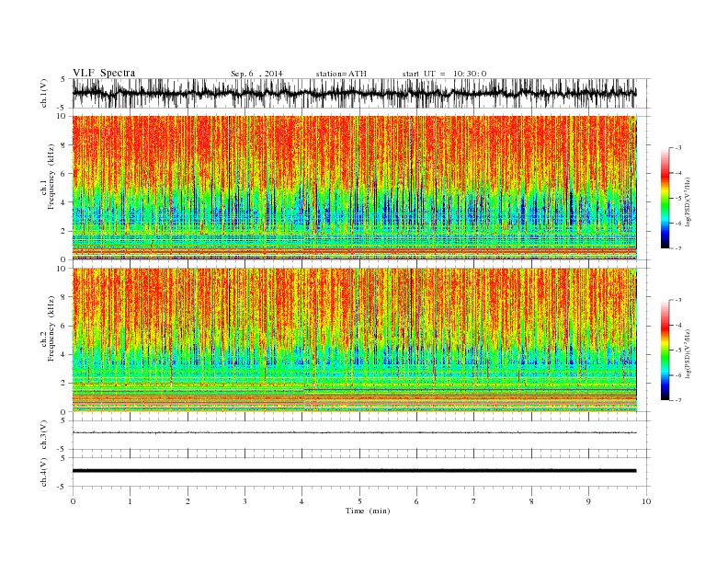Click the "ch.1 Frequency (kHz)" axis label
Screen dimensions: 728x563
(x=48, y=177)
